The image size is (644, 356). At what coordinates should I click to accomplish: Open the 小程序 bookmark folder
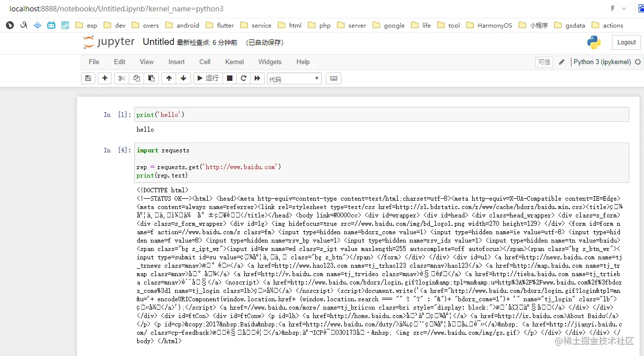pyautogui.click(x=533, y=25)
